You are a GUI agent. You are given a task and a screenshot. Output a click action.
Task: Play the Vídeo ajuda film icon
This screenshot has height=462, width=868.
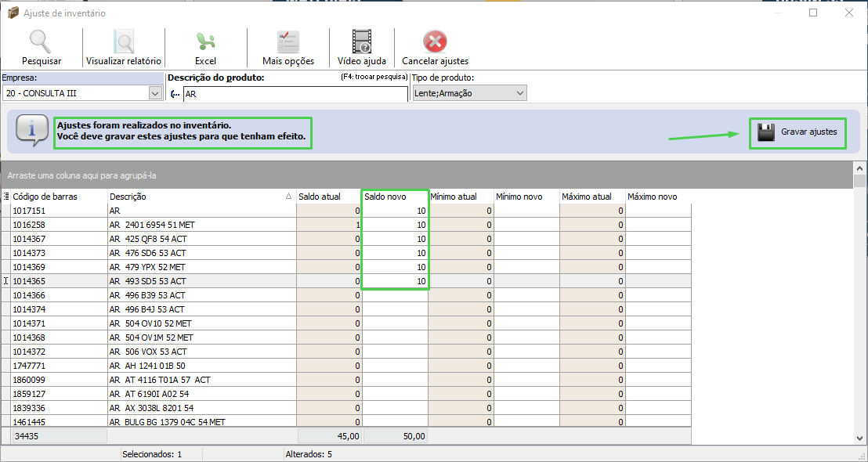point(361,42)
